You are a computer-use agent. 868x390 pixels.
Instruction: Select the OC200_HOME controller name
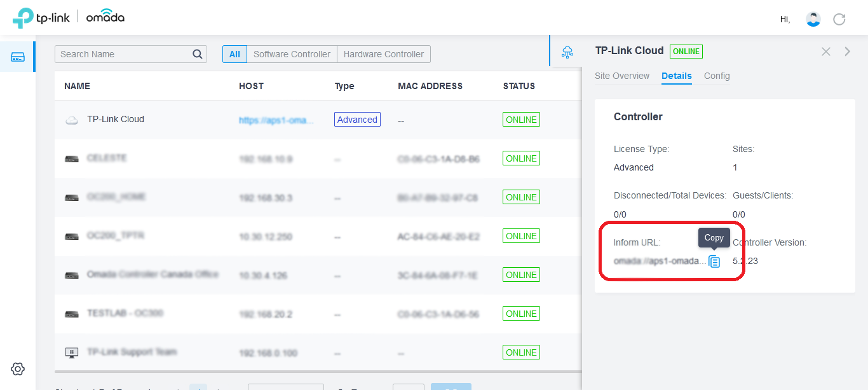click(x=116, y=197)
